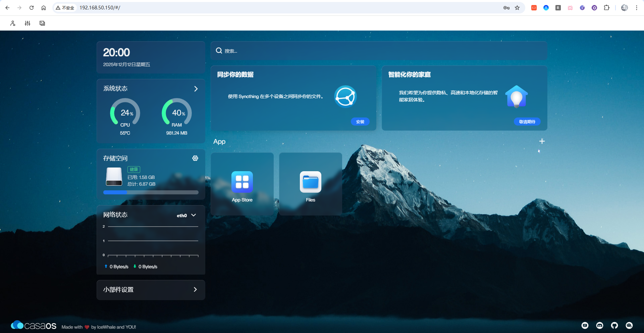
Task: Click the 敬请期待 button
Action: coord(527,122)
